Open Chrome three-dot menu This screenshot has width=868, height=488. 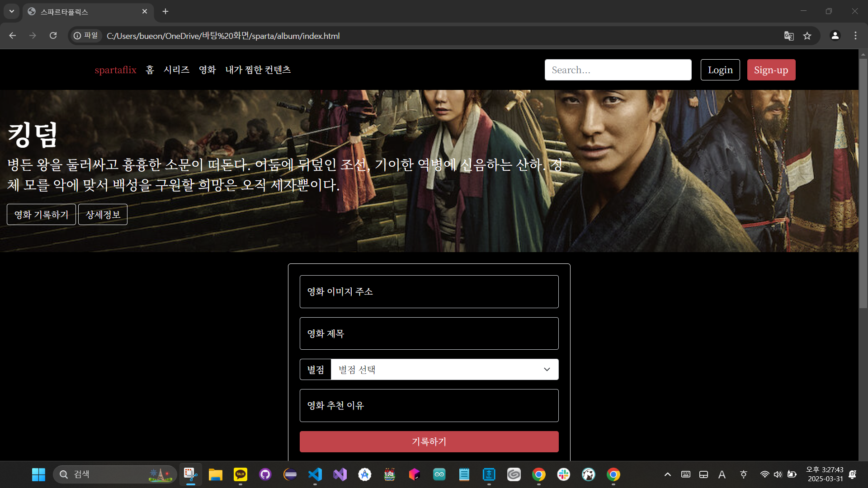(855, 36)
